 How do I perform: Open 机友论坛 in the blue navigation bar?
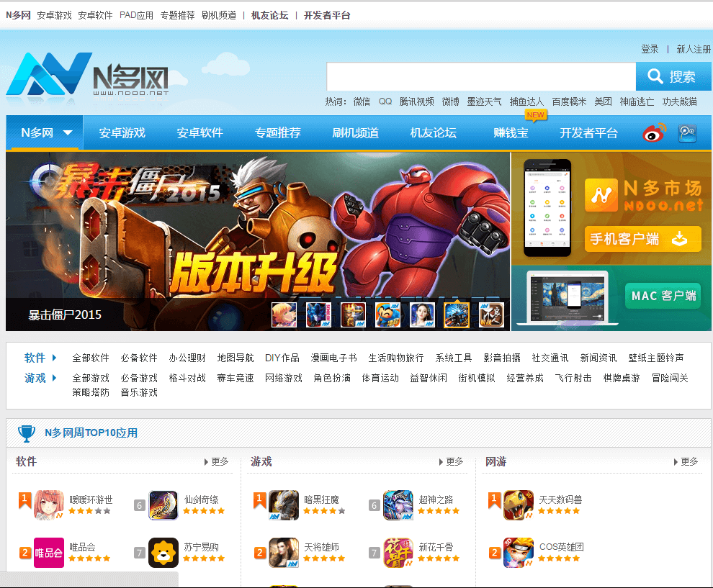point(433,132)
